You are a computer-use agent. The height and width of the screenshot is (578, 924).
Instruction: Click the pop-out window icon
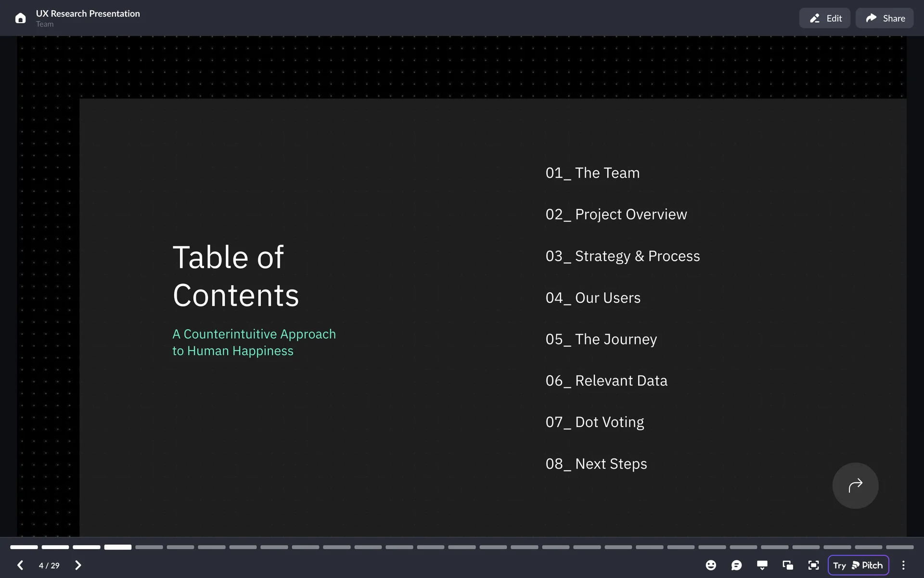pyautogui.click(x=788, y=565)
